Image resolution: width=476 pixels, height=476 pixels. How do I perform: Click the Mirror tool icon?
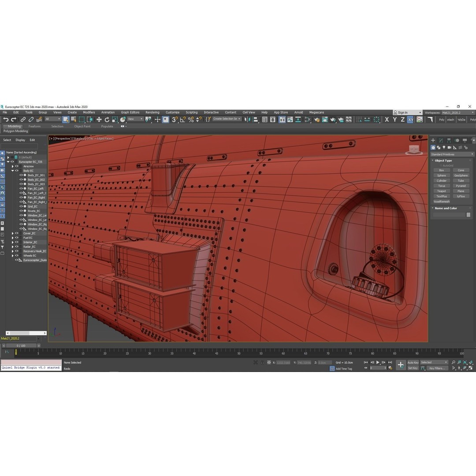click(247, 119)
